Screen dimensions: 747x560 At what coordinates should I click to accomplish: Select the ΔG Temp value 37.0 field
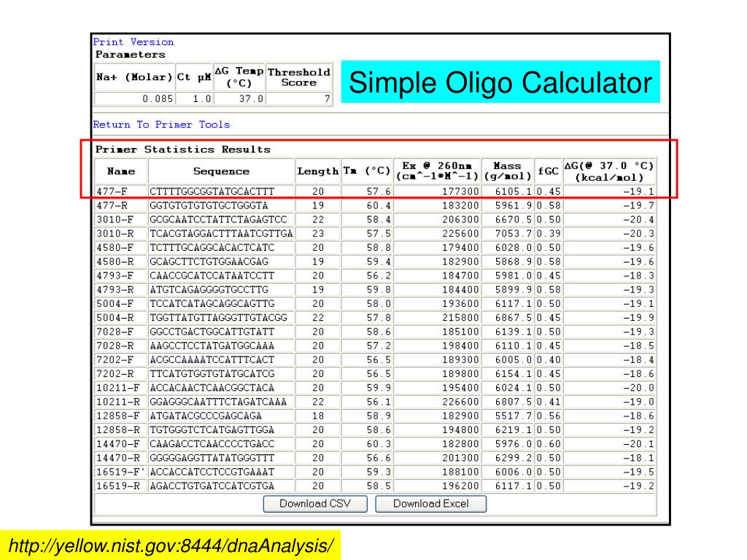[239, 98]
